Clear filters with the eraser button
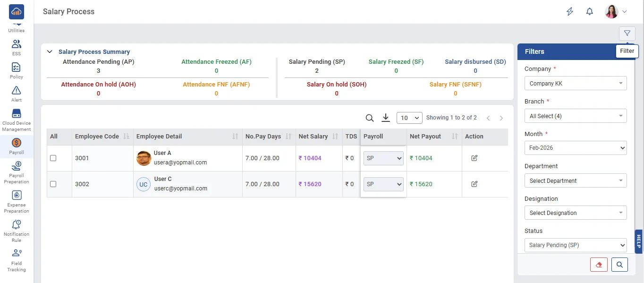 pos(599,265)
